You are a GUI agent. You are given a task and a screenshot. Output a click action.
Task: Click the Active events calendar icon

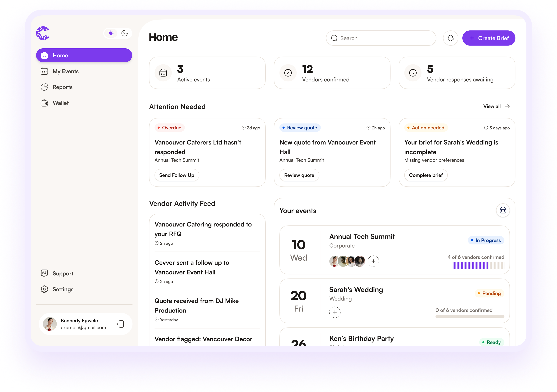(163, 73)
